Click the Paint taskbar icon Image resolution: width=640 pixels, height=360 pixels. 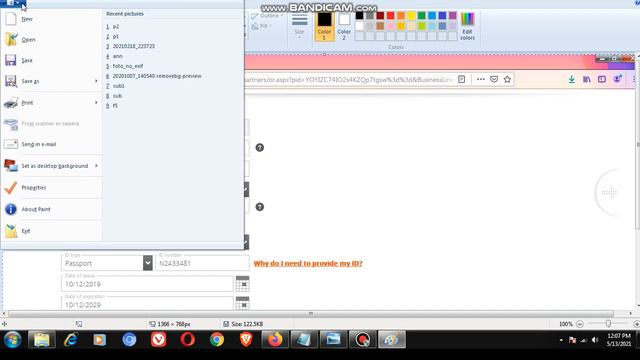click(392, 340)
